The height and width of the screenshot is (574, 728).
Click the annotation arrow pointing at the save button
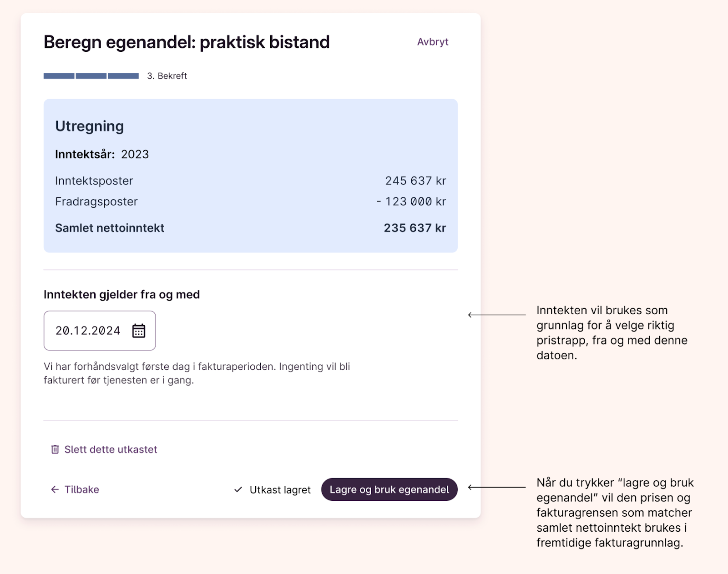pos(496,487)
